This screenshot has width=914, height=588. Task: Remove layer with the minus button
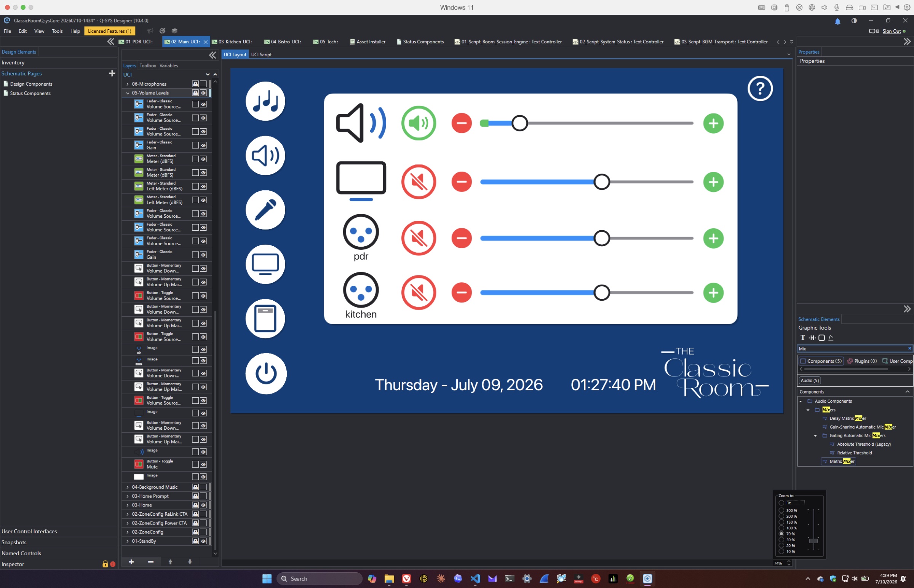[151, 562]
